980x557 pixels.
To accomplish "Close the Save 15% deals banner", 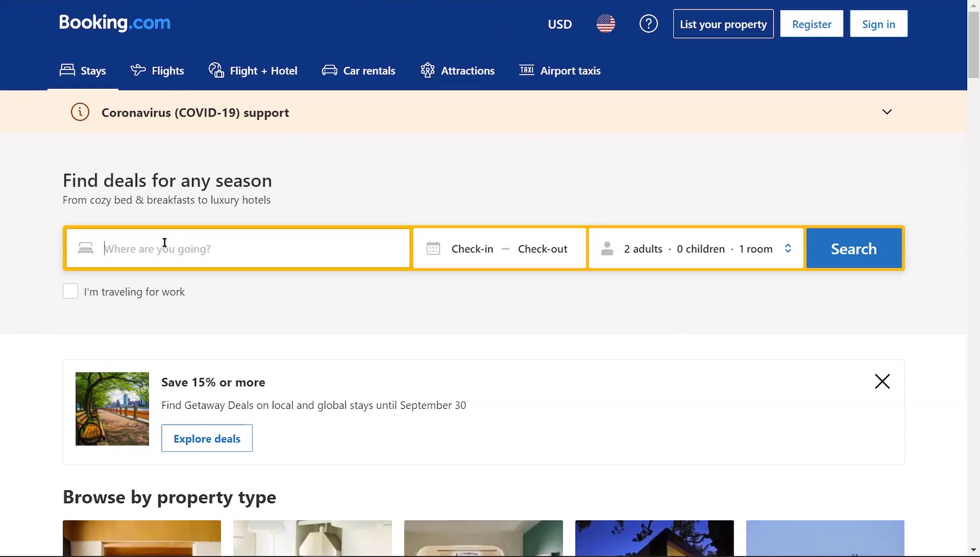I will click(882, 382).
